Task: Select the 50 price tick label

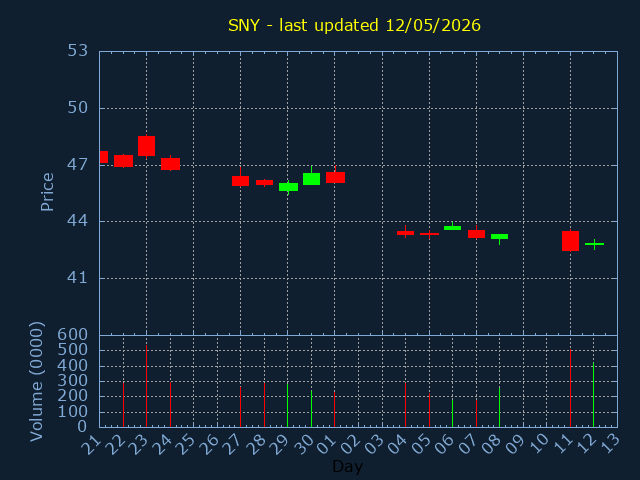Action: tap(78, 108)
